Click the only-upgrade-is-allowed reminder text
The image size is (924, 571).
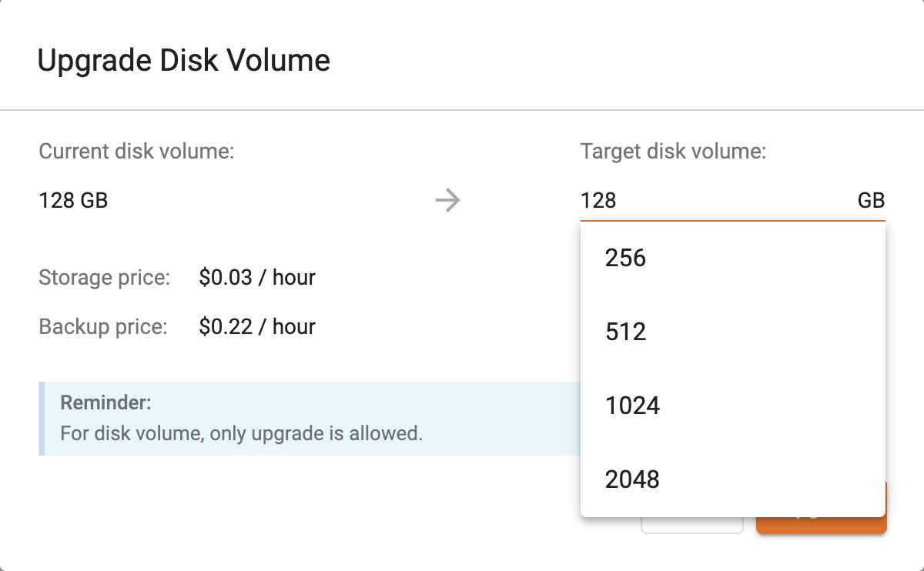point(241,432)
